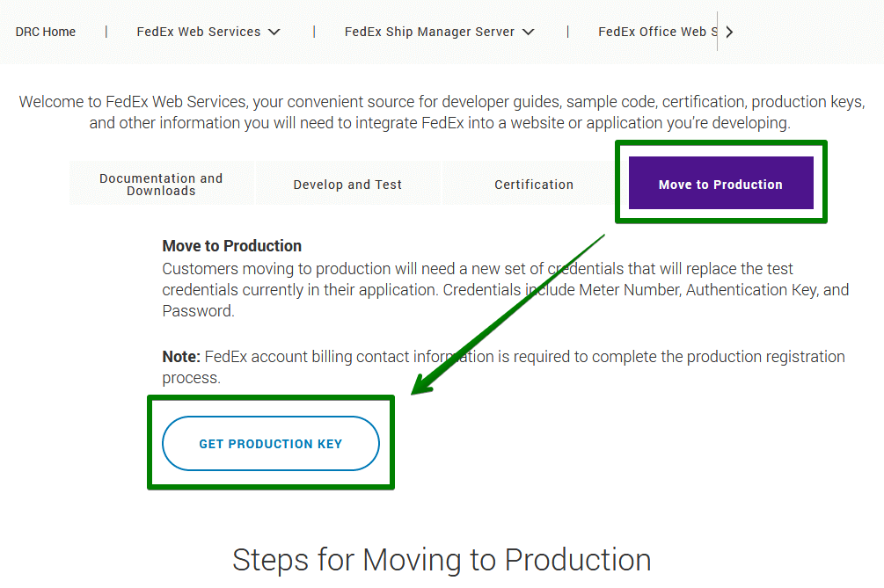Image resolution: width=884 pixels, height=588 pixels.
Task: Click the Welcome to FedEx Web Services paragraph
Action: coord(442,113)
